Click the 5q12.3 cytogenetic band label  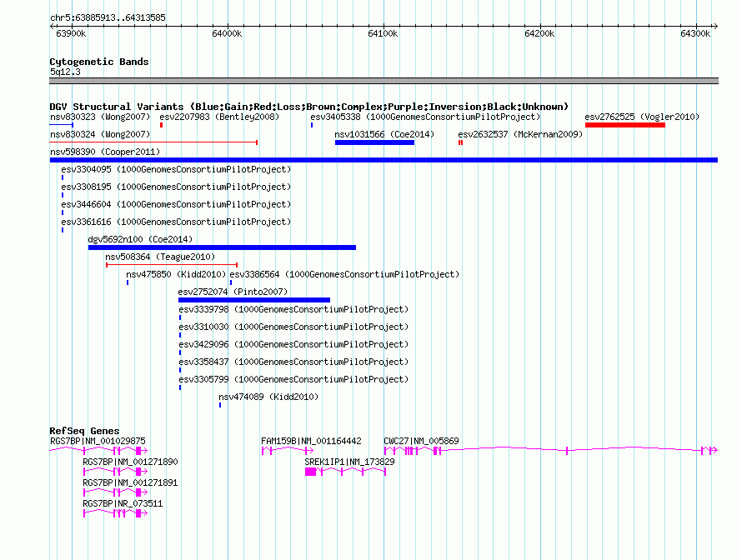point(65,72)
